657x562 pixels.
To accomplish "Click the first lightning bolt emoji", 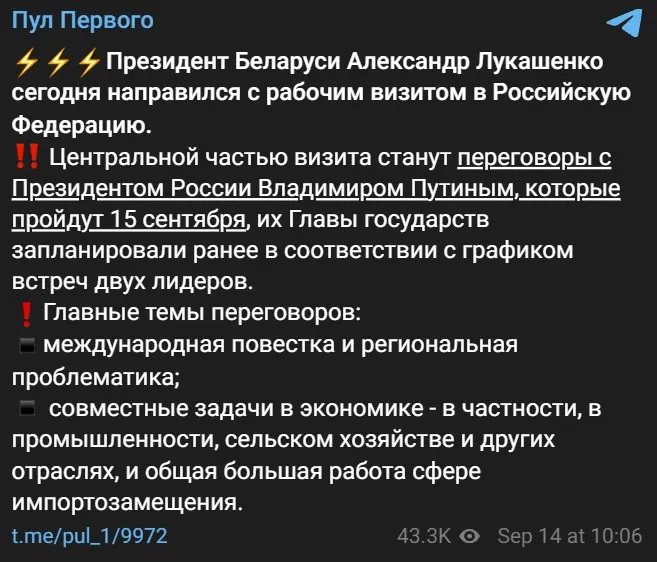I will pyautogui.click(x=27, y=65).
